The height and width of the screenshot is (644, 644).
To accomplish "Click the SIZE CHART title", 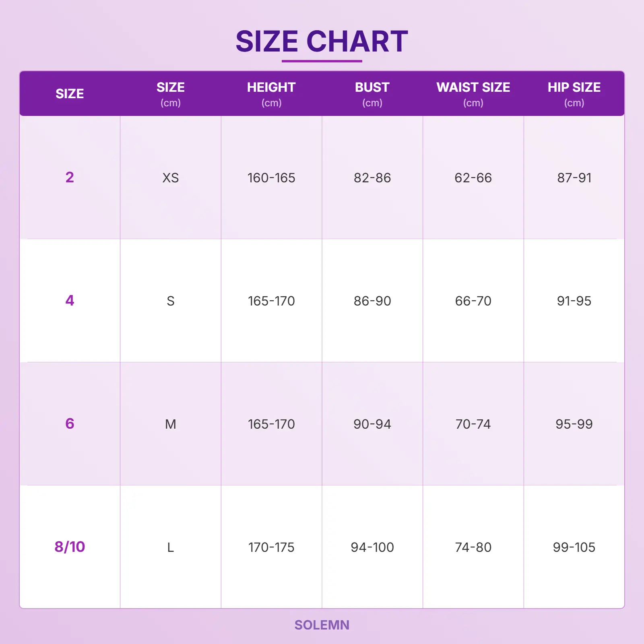I will tap(322, 41).
